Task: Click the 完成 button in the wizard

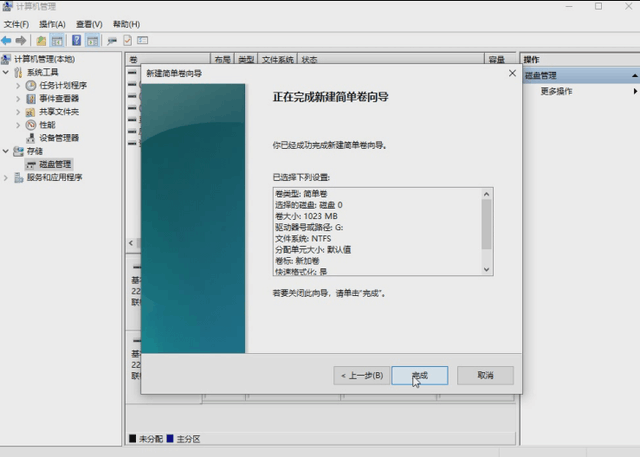Action: point(420,375)
